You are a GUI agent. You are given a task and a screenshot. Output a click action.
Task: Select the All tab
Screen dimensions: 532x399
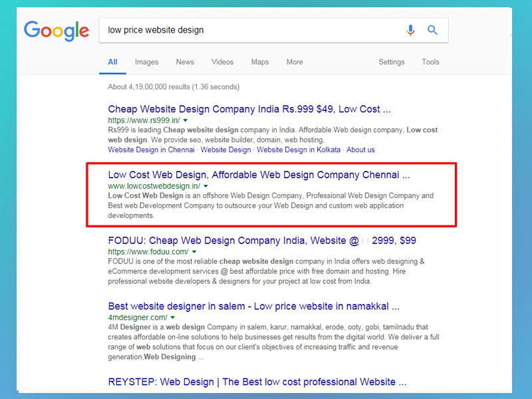[112, 62]
